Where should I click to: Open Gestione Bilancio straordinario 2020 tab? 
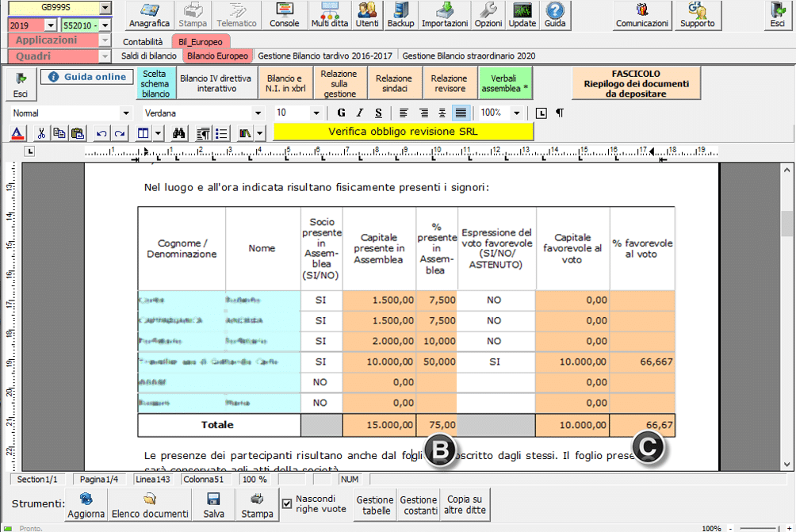tap(469, 55)
